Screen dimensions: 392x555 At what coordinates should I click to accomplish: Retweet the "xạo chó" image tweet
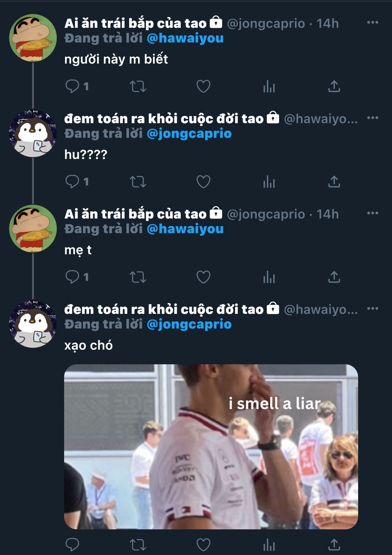coord(138,545)
